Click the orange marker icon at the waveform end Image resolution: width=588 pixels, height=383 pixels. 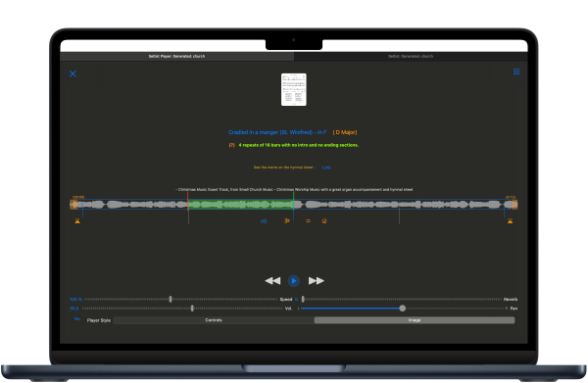[x=510, y=221]
